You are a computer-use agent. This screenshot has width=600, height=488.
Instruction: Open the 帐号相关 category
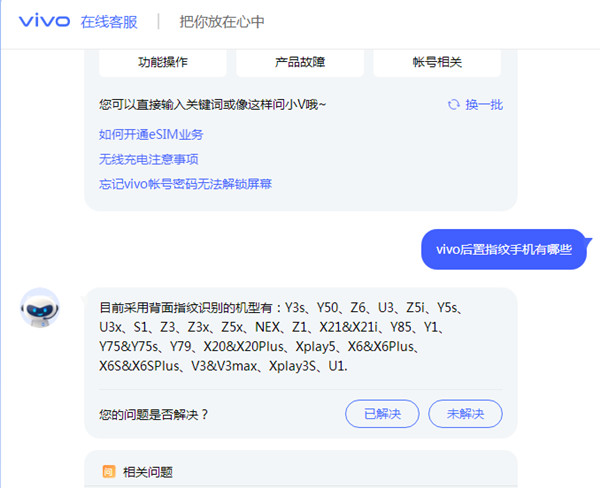point(437,62)
